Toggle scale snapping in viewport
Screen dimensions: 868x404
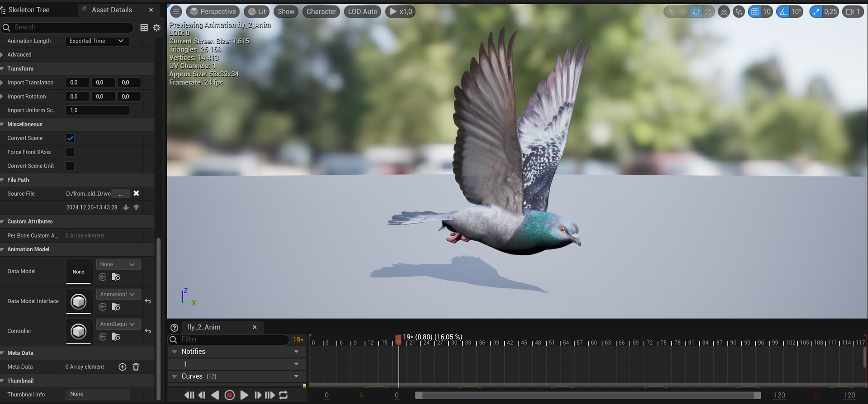[x=816, y=12]
